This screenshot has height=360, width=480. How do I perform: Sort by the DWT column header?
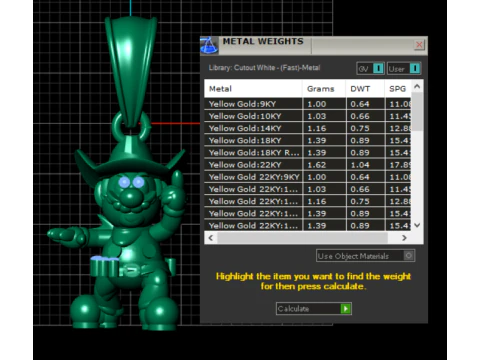tap(365, 89)
